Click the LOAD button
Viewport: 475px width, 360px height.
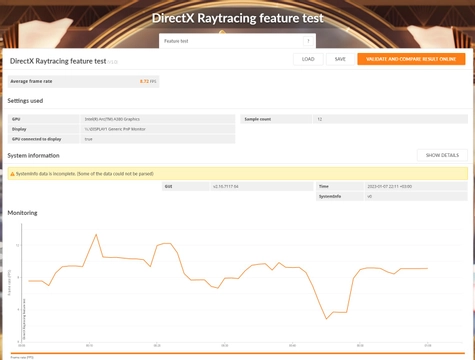(308, 59)
